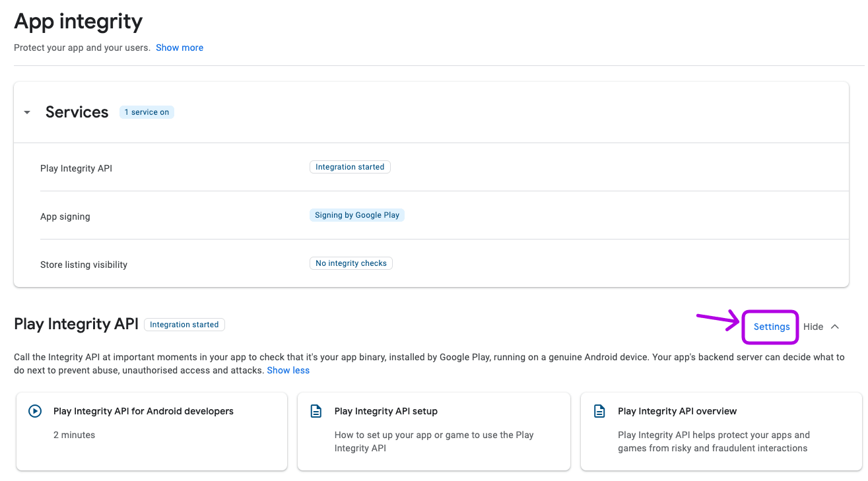Collapse the Services section triangle
This screenshot has width=868, height=481.
pos(27,113)
